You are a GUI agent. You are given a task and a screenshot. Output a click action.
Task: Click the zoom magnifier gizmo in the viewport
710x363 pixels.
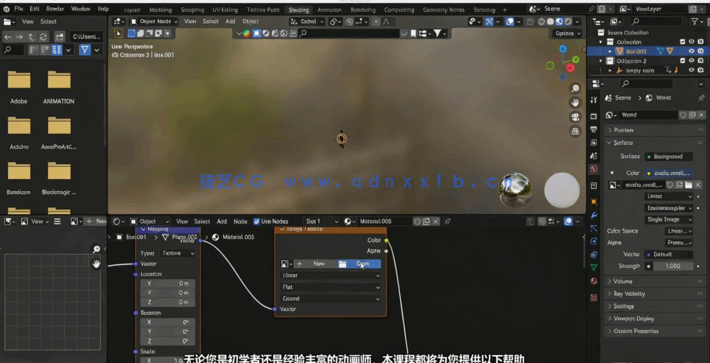(575, 89)
